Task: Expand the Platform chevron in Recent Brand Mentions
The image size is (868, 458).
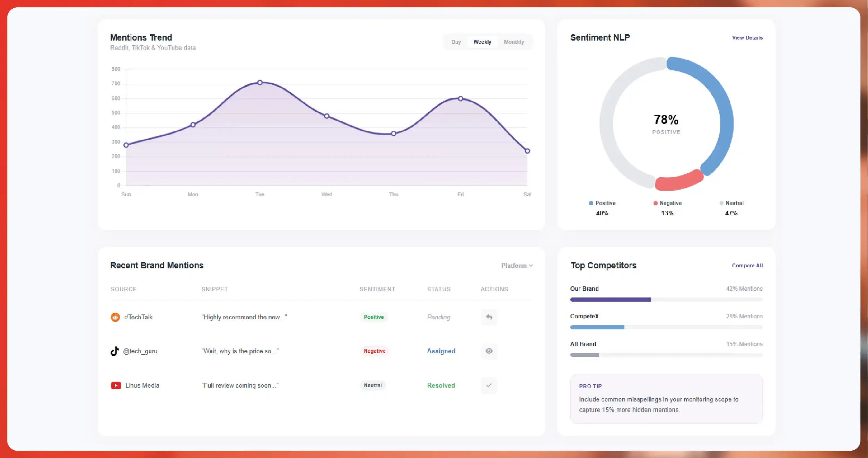Action: [531, 265]
